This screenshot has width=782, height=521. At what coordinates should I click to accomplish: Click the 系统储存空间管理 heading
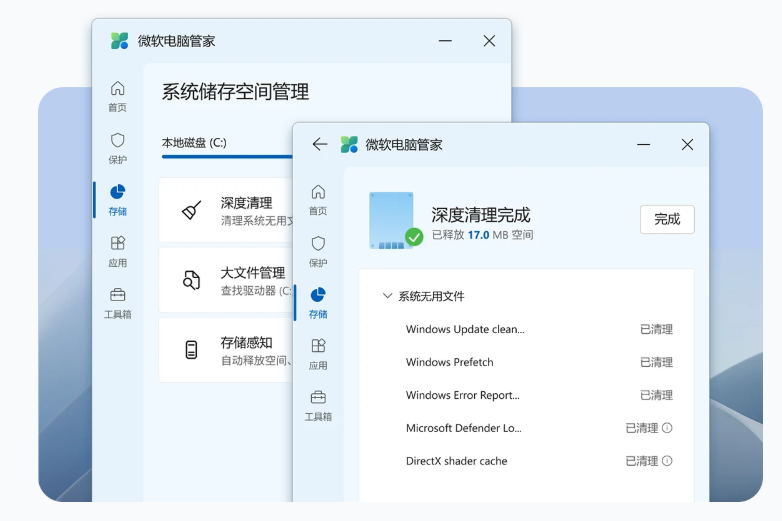click(x=235, y=92)
